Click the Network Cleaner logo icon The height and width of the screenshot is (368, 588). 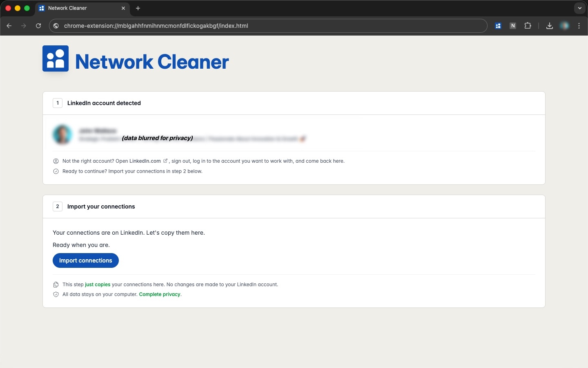tap(56, 58)
